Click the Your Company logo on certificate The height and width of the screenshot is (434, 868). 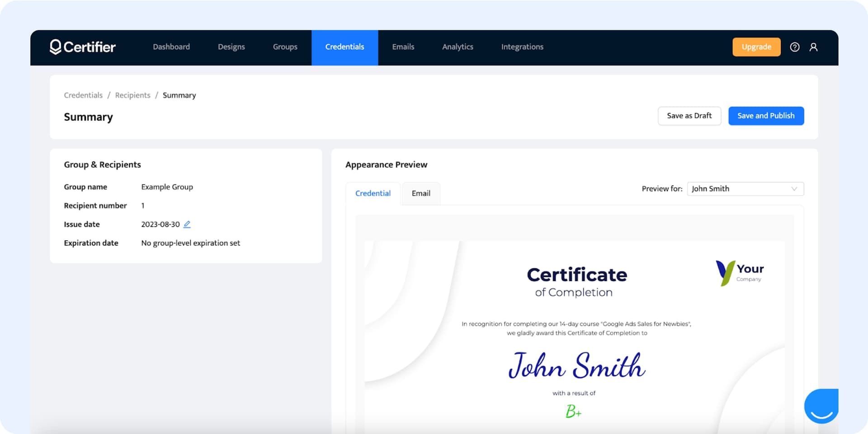point(740,273)
